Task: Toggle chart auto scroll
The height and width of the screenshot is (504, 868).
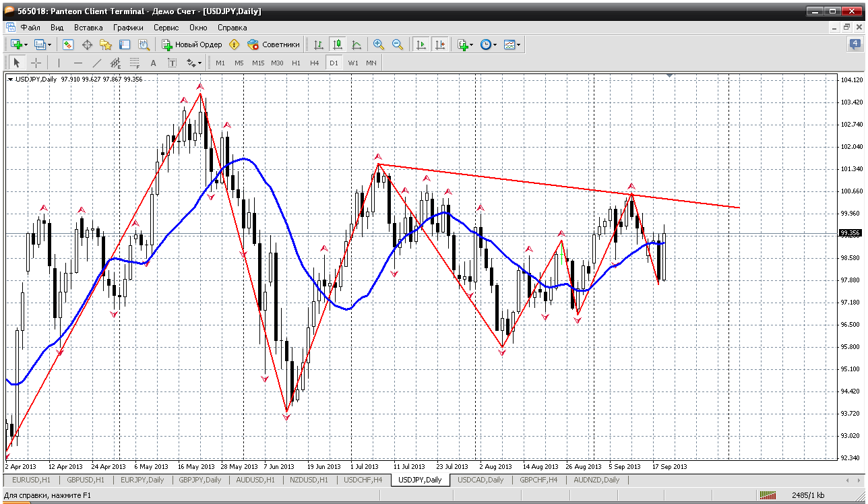Action: coord(421,44)
